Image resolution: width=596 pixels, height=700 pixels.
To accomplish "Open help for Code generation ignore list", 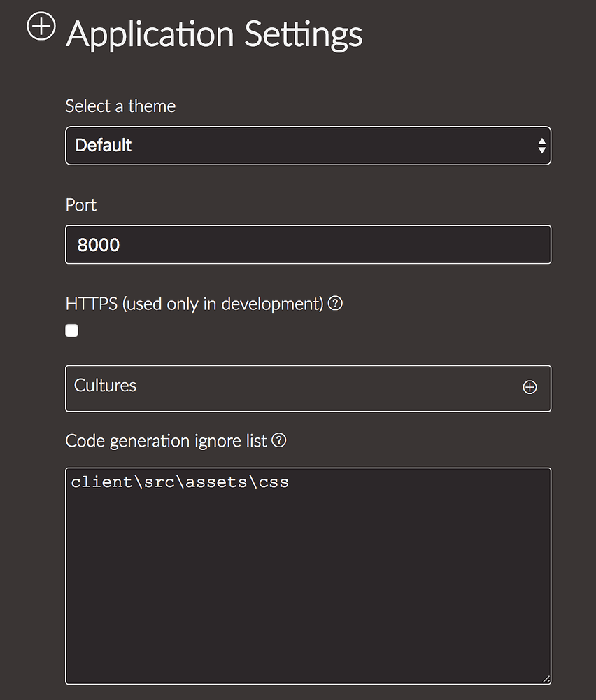I will pyautogui.click(x=279, y=440).
